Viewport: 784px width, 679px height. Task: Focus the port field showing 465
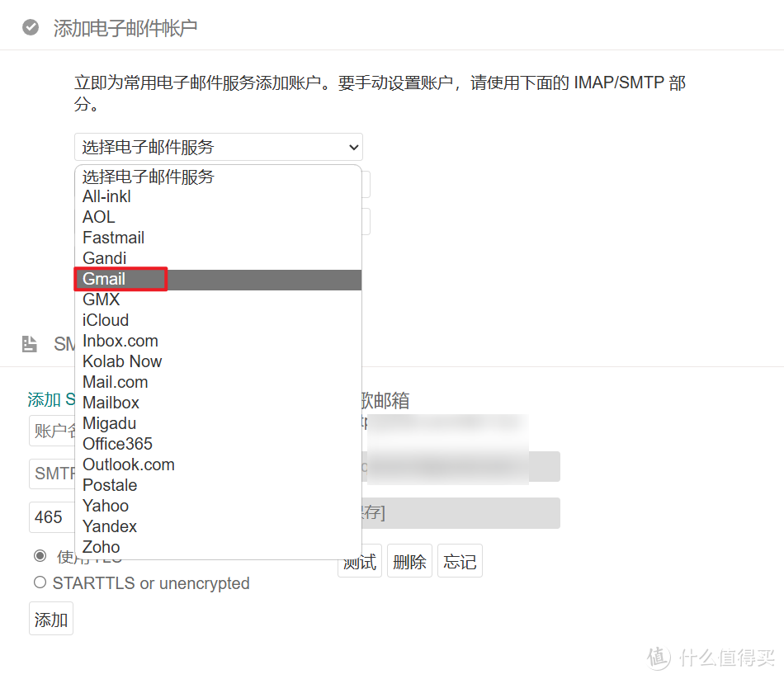coord(52,517)
